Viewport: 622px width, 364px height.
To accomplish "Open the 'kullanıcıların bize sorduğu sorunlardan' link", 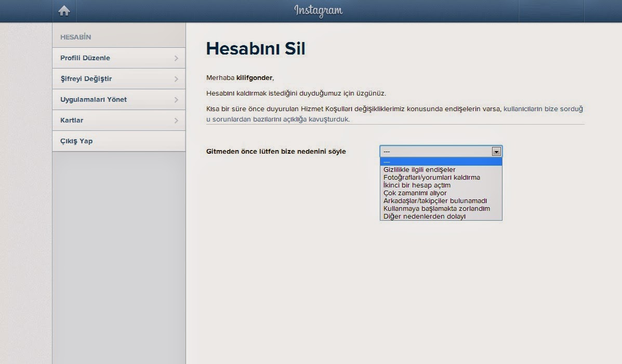I will tap(543, 109).
